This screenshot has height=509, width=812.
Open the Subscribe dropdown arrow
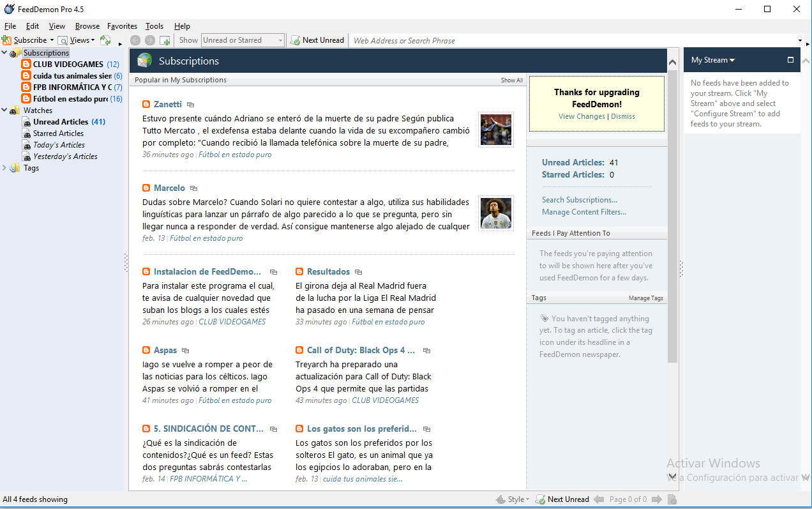point(52,40)
